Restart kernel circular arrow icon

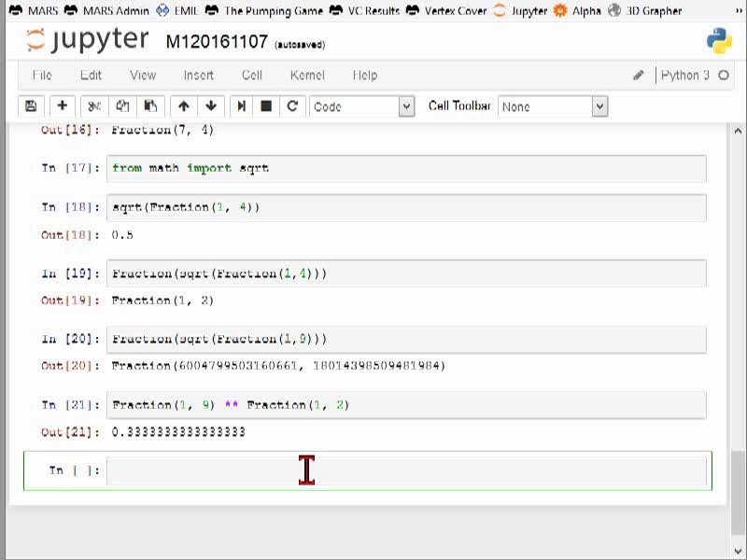pyautogui.click(x=292, y=106)
